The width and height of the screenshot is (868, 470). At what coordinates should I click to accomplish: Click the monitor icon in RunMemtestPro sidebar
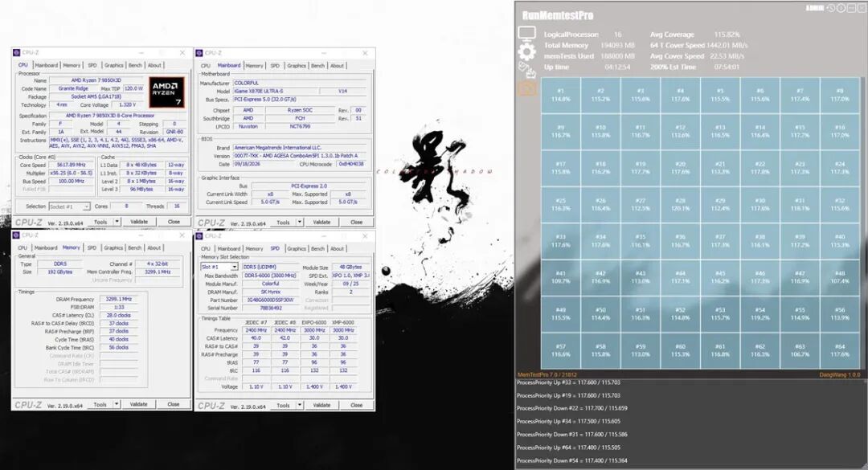[x=526, y=35]
